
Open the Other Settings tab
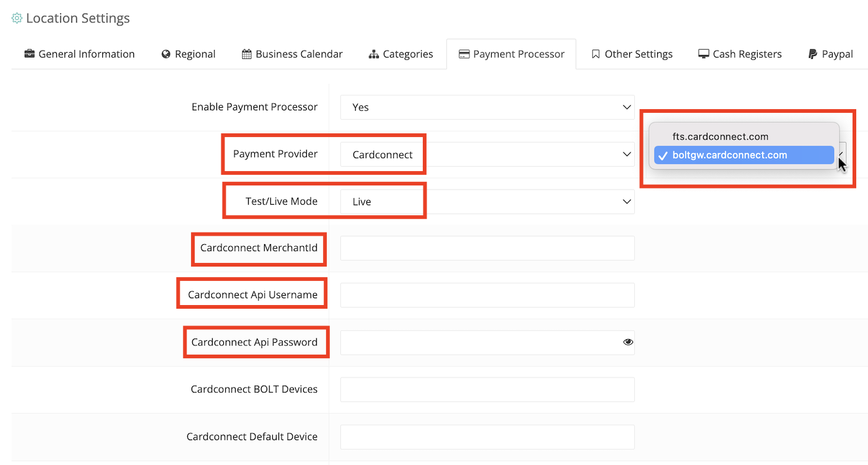tap(632, 54)
